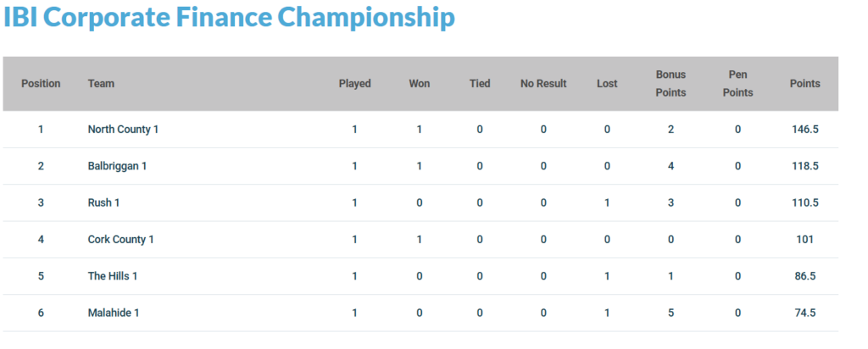Click the Points column header
868x349 pixels.
804,84
